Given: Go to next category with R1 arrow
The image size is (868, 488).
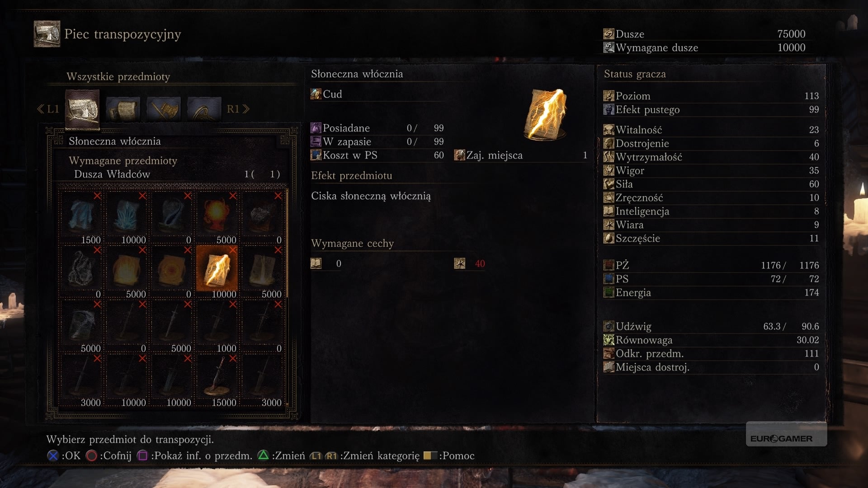Looking at the screenshot, I should pyautogui.click(x=238, y=109).
